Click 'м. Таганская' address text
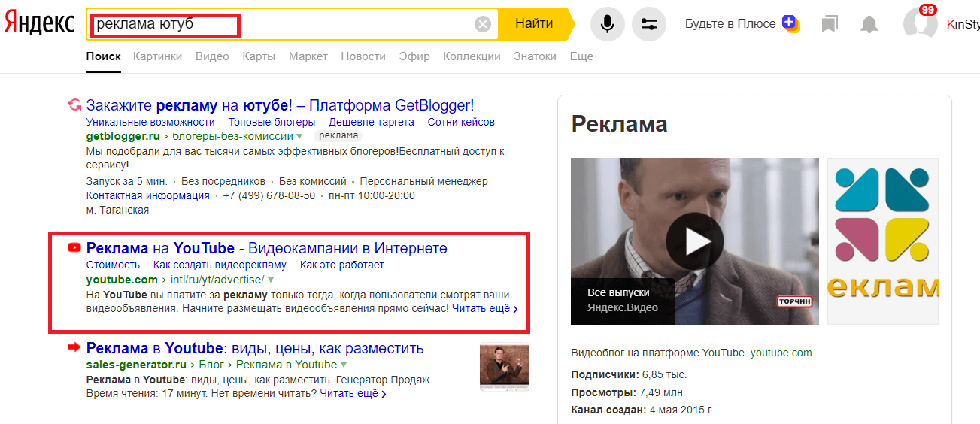The width and height of the screenshot is (980, 424). tap(117, 210)
